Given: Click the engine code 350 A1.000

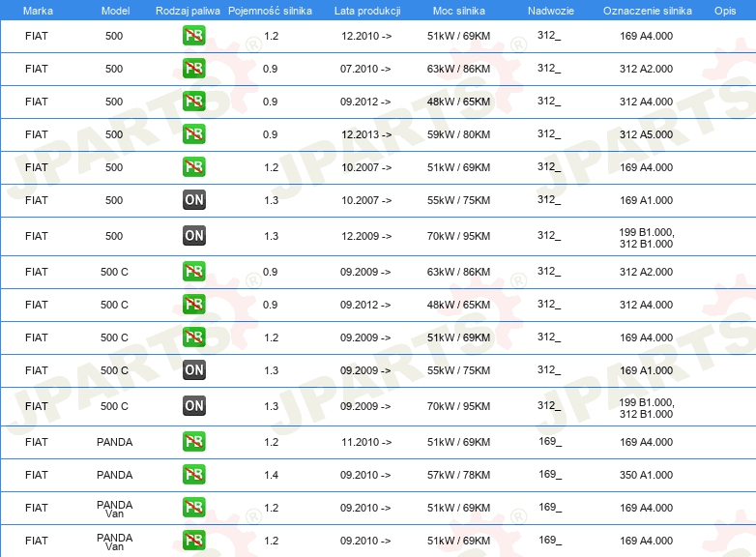Looking at the screenshot, I should (x=646, y=475).
